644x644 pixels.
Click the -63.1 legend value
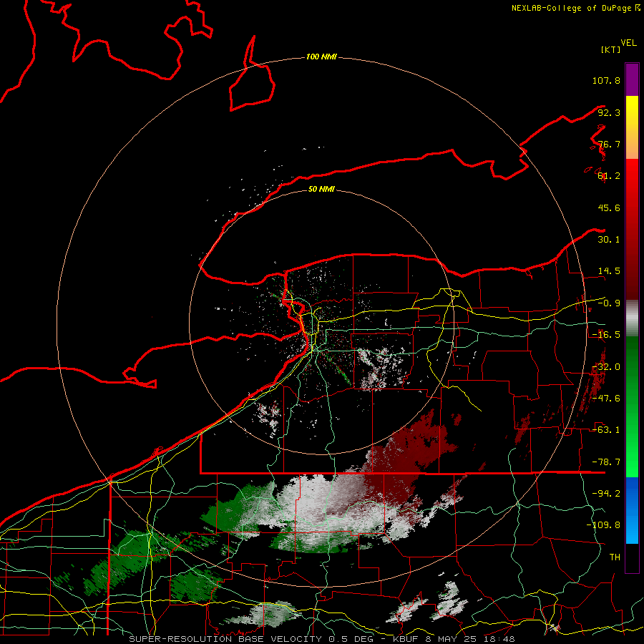606,430
